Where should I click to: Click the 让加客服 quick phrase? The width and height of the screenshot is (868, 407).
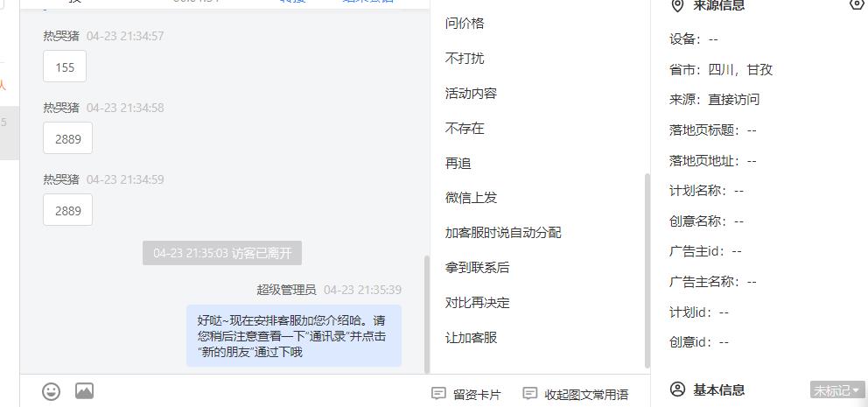pos(471,338)
